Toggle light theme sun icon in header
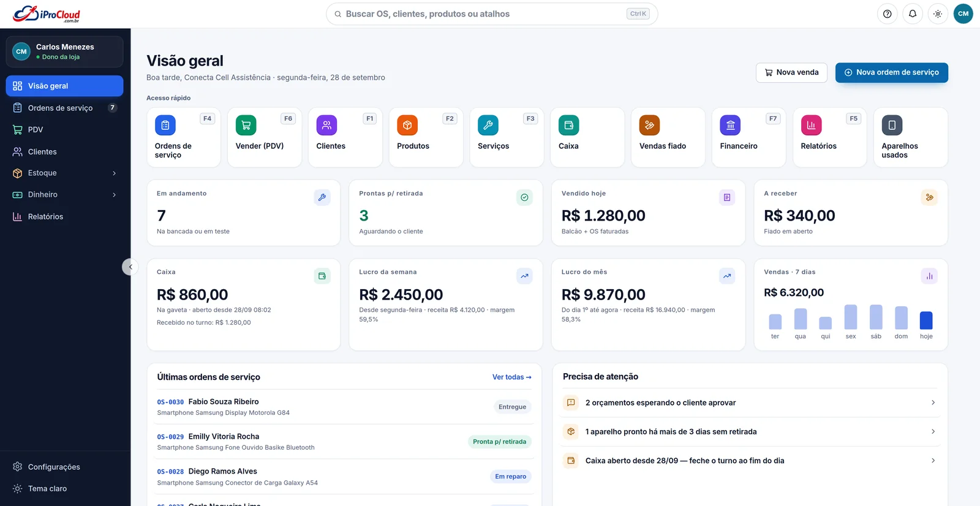This screenshot has height=506, width=980. (x=938, y=13)
